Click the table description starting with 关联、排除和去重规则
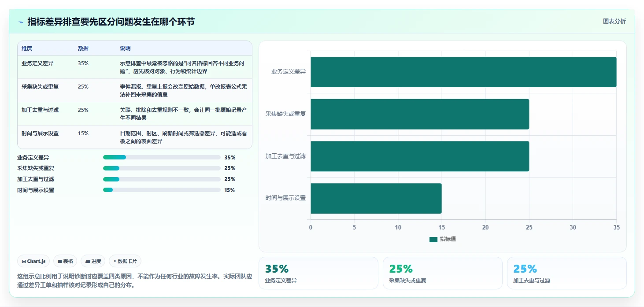The height and width of the screenshot is (307, 644). [x=184, y=114]
